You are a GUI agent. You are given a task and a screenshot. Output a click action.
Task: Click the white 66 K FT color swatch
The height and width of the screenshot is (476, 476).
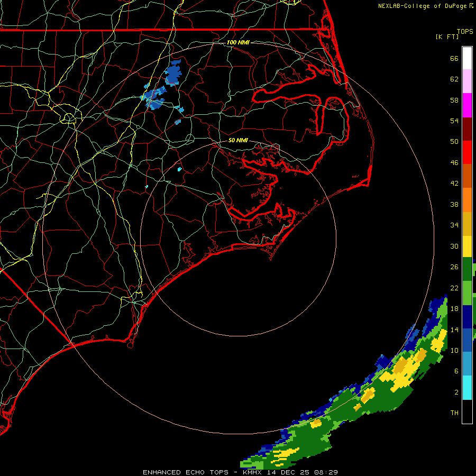pyautogui.click(x=467, y=58)
